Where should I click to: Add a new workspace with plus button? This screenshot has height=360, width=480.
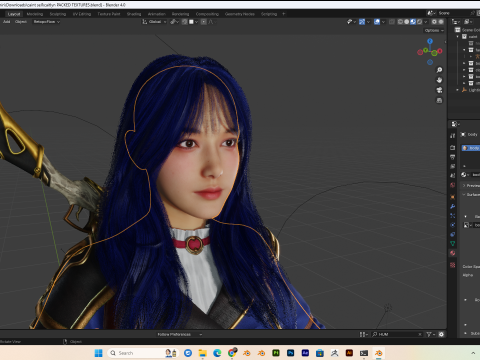tap(284, 14)
